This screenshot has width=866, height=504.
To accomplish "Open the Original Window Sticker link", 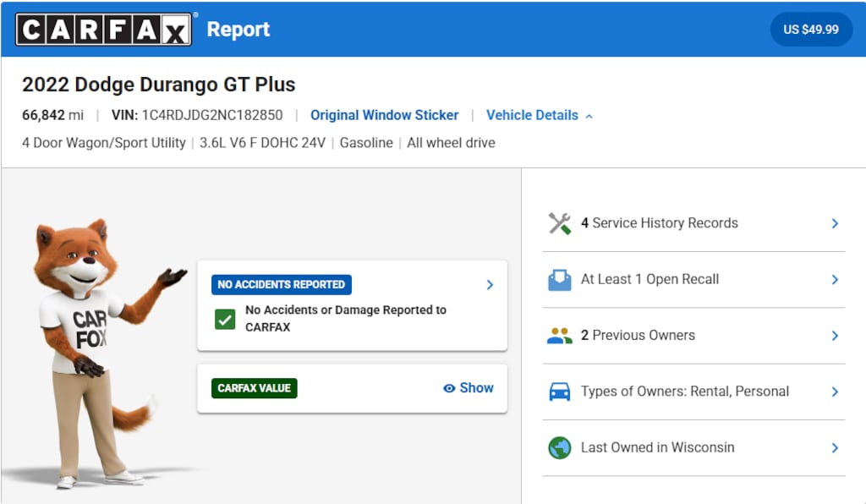I will click(x=385, y=115).
